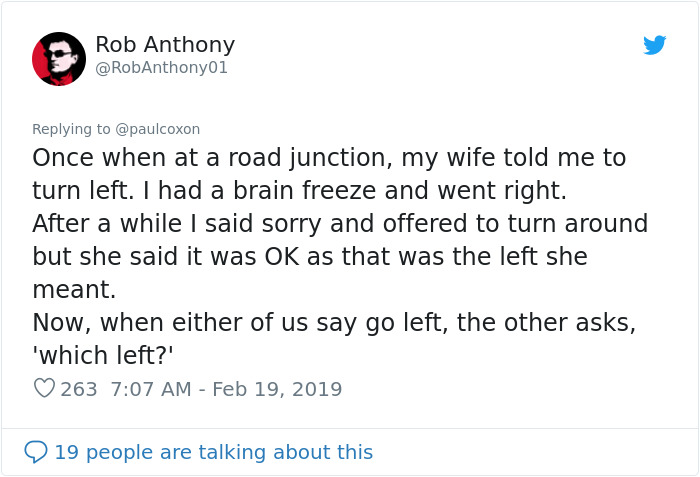Open the @paulcoxon mention
Viewport: 700px width, 477px height.
click(x=158, y=129)
